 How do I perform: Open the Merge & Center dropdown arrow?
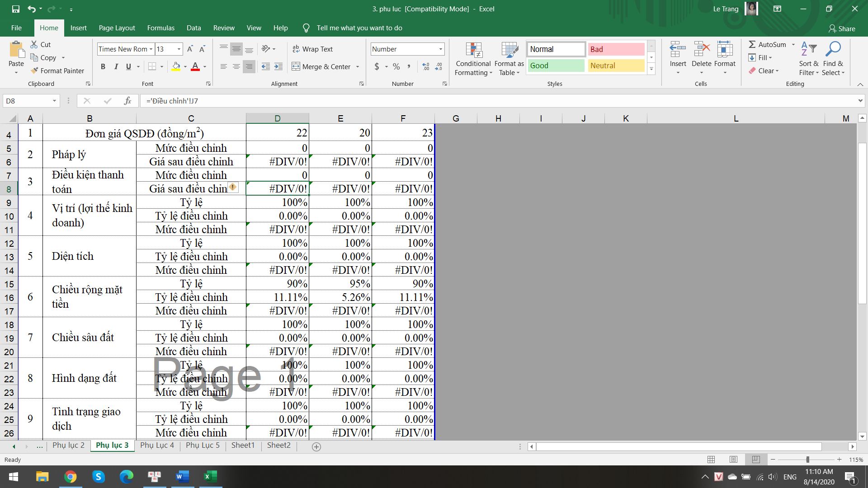pyautogui.click(x=358, y=66)
